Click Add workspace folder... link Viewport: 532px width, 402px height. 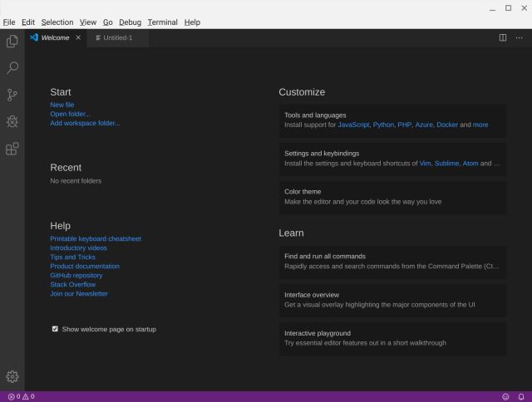coord(85,123)
